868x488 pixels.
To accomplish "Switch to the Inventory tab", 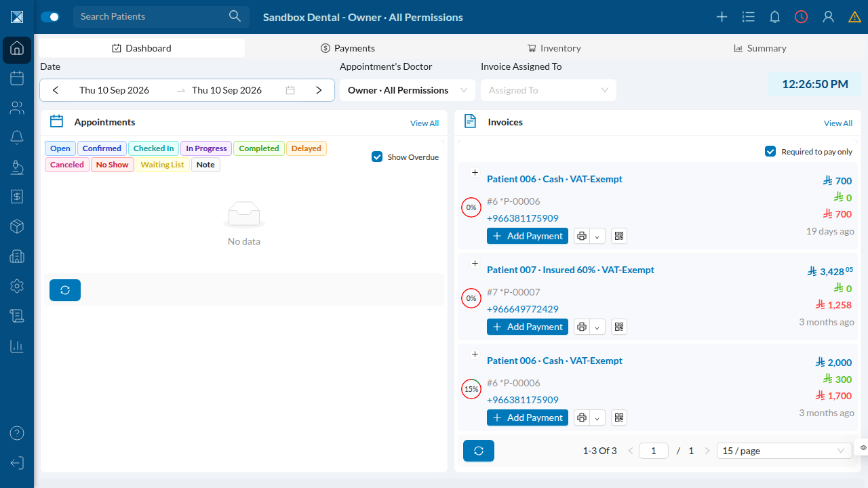I will coord(554,48).
